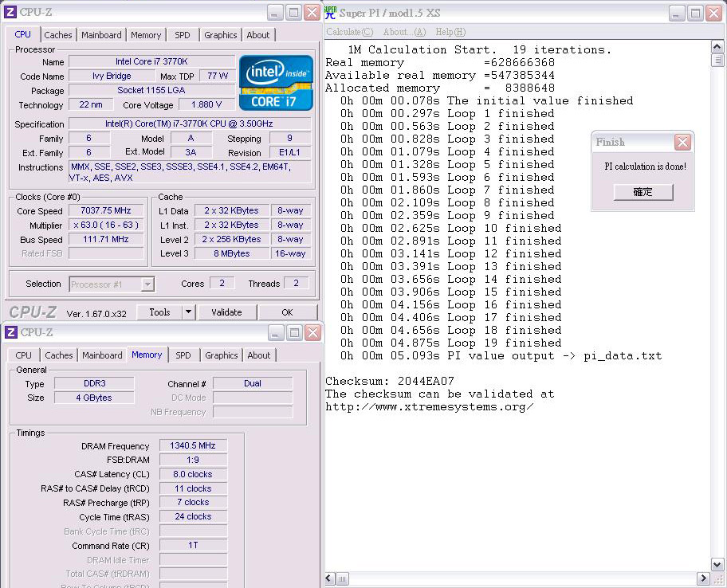The height and width of the screenshot is (588, 727).
Task: Click the Threads count field
Action: 297,283
